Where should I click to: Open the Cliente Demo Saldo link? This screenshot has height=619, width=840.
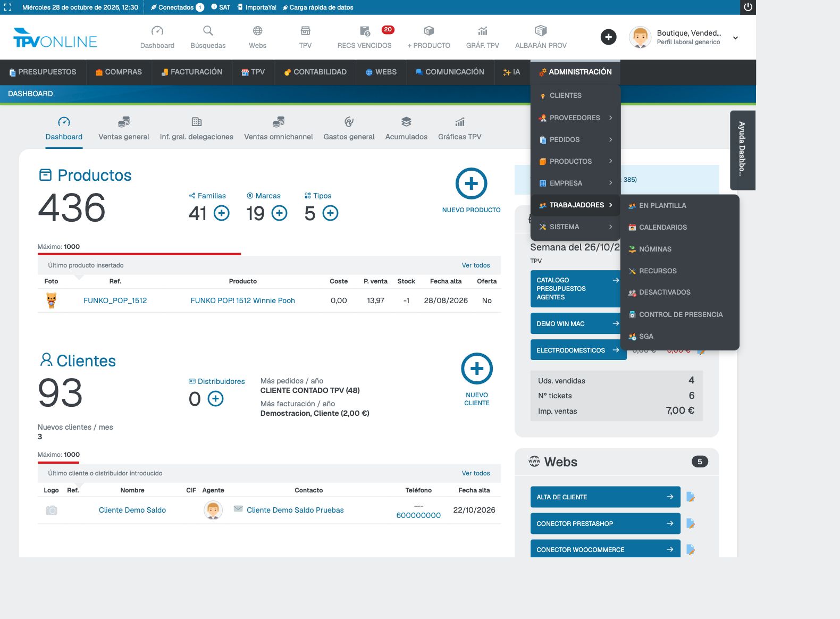click(x=132, y=510)
